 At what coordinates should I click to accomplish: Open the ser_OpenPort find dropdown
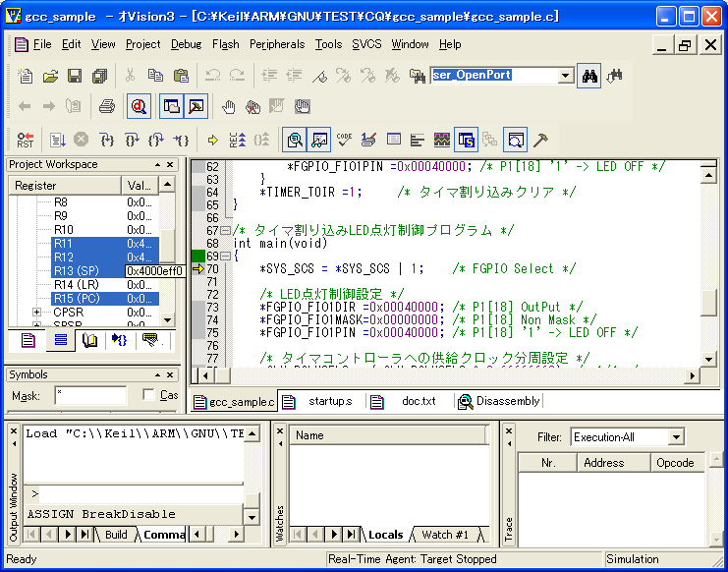click(x=566, y=76)
